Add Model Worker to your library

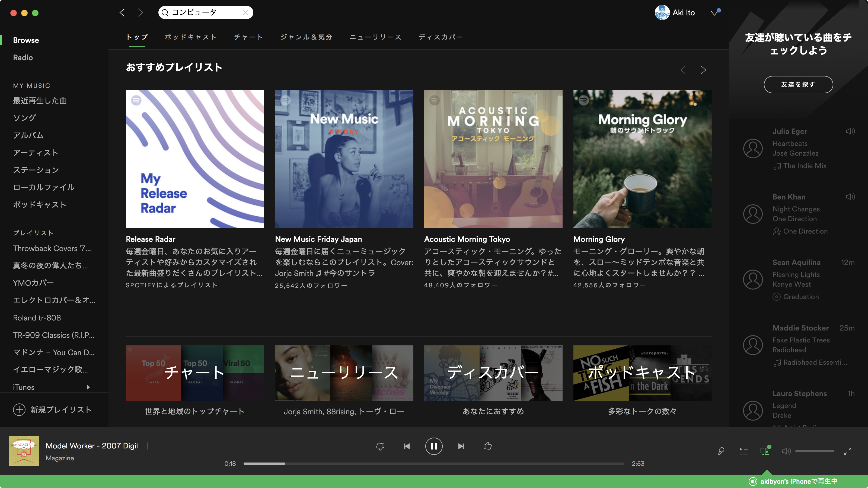148,446
